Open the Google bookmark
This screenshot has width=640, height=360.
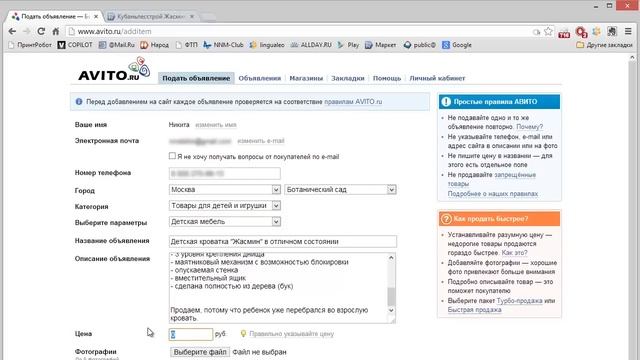[457, 45]
